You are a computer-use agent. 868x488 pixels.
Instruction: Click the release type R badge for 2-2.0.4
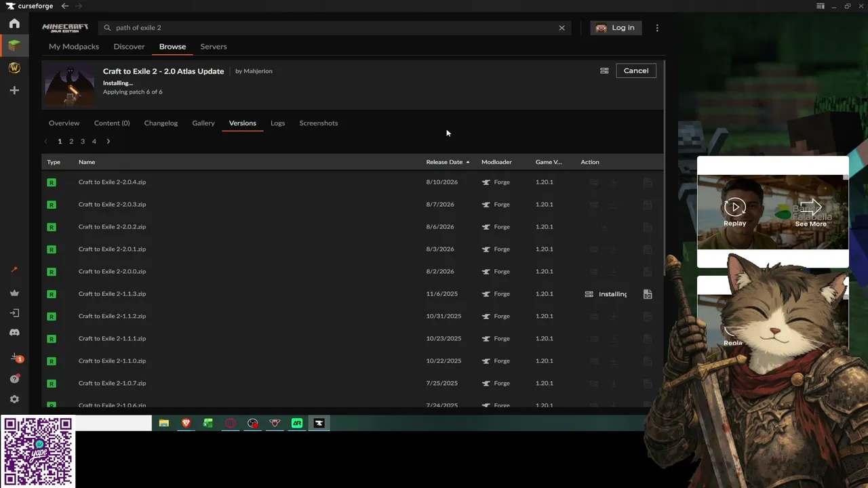pos(52,182)
